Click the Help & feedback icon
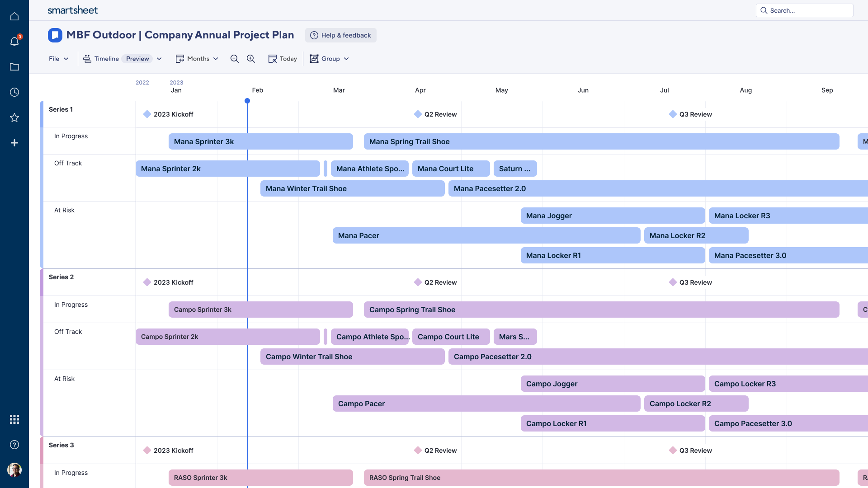This screenshot has height=488, width=868. [x=314, y=36]
